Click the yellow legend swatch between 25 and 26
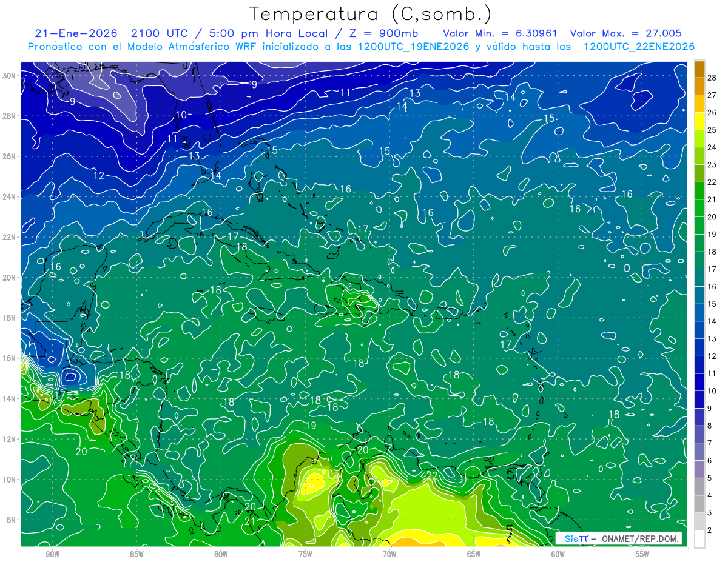Screen dimensions: 728x562 (x=699, y=121)
